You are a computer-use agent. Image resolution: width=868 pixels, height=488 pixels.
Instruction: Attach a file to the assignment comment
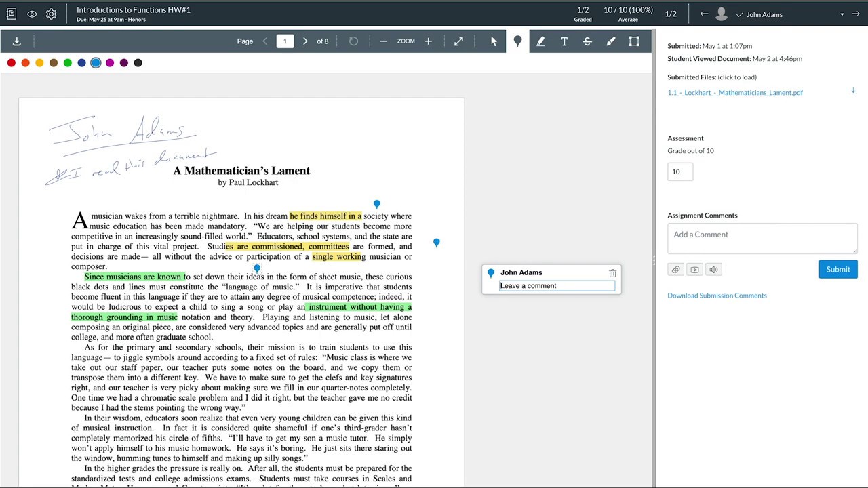click(x=675, y=270)
